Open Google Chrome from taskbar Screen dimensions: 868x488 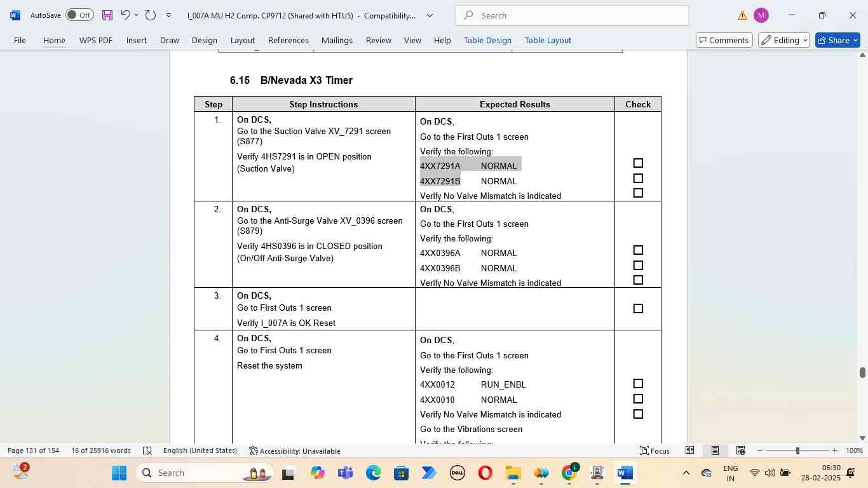570,473
